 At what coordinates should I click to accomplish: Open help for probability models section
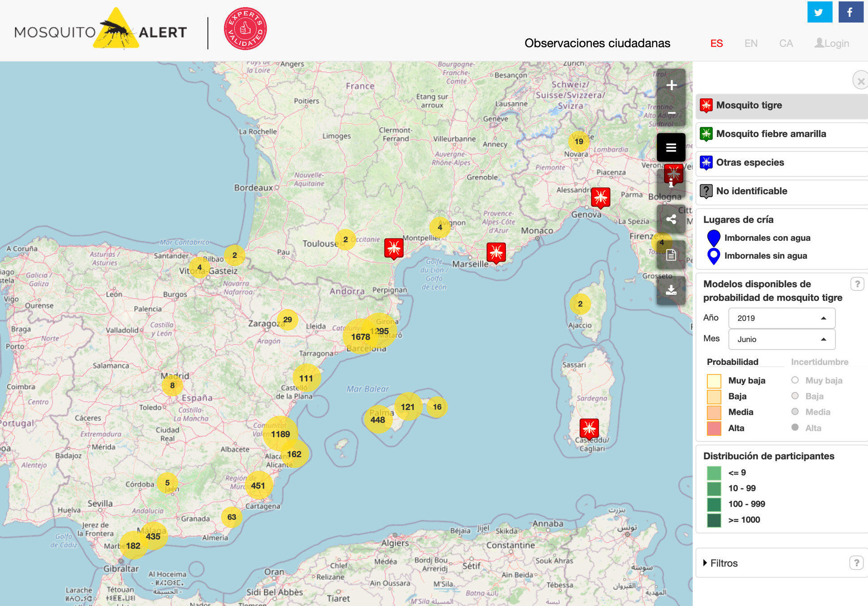pyautogui.click(x=857, y=284)
